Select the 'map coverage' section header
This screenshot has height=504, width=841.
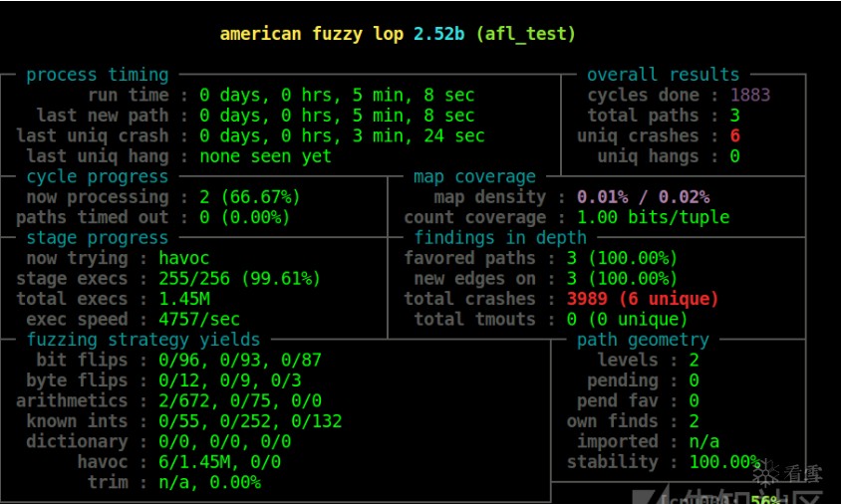tap(474, 176)
